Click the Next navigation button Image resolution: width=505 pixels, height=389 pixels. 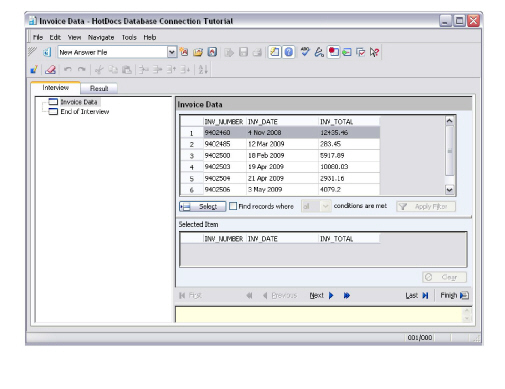tap(321, 295)
